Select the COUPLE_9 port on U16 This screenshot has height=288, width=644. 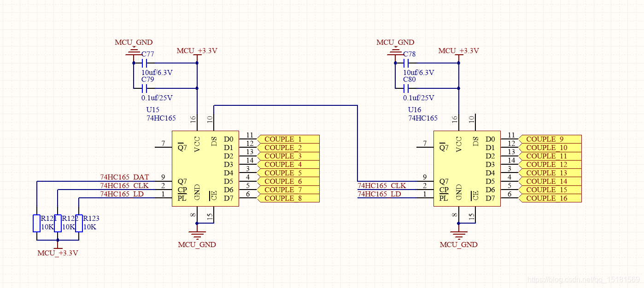coord(550,139)
